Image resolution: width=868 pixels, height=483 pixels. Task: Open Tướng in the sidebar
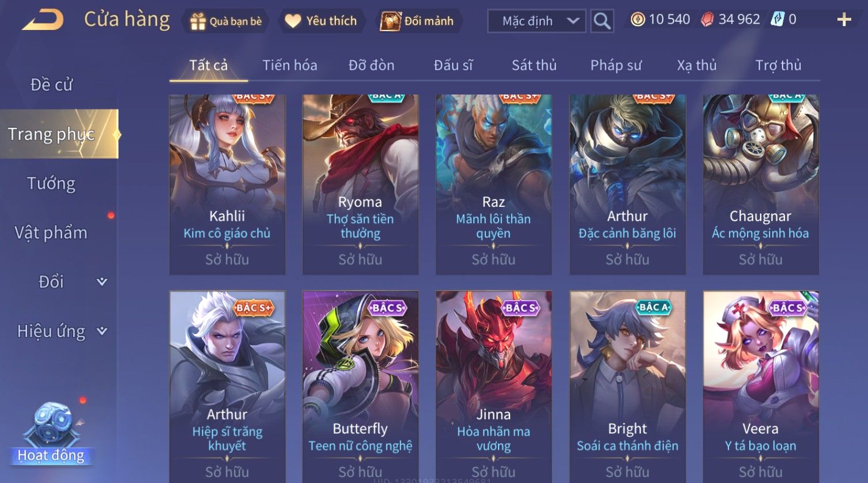coord(51,183)
